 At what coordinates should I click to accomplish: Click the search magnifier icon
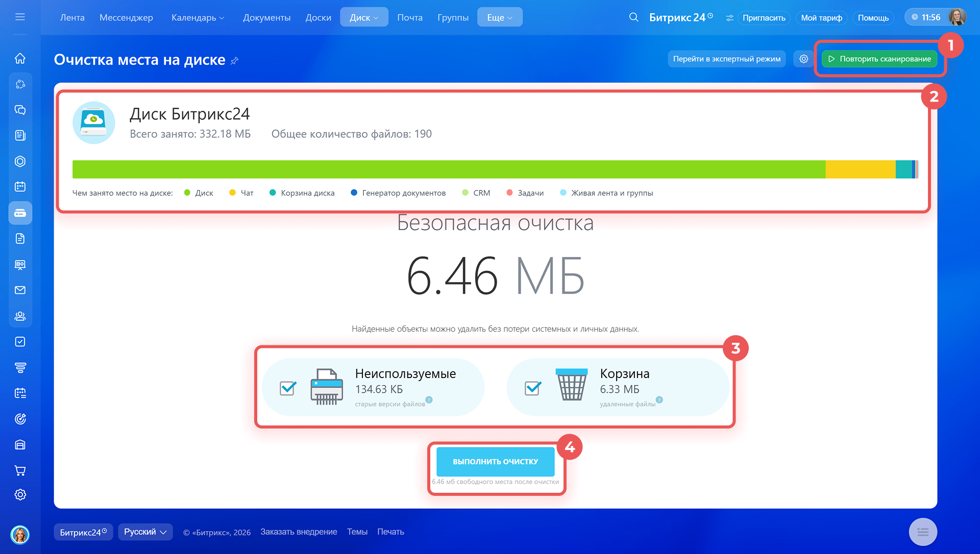(633, 17)
